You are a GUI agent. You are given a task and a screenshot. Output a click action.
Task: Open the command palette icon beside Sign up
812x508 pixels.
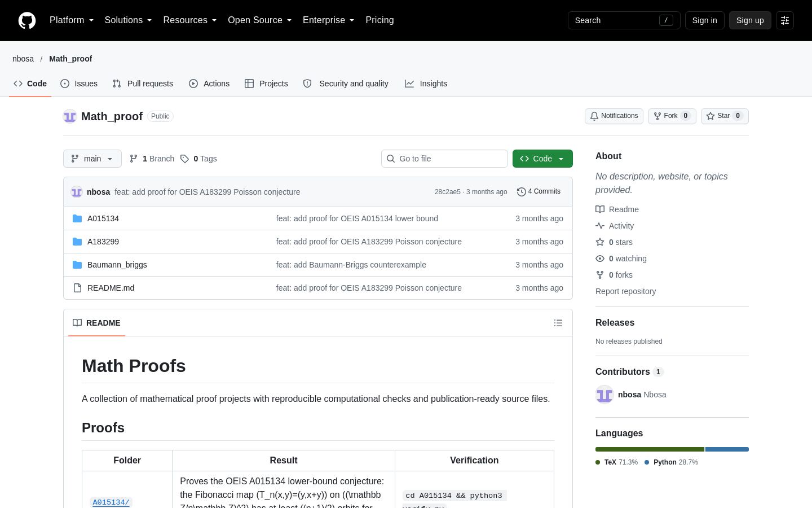click(785, 20)
